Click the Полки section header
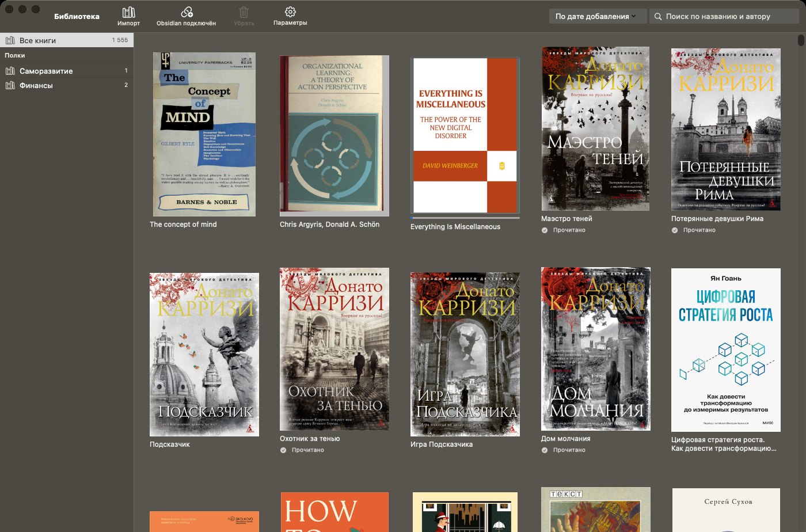The width and height of the screenshot is (806, 532). point(15,55)
